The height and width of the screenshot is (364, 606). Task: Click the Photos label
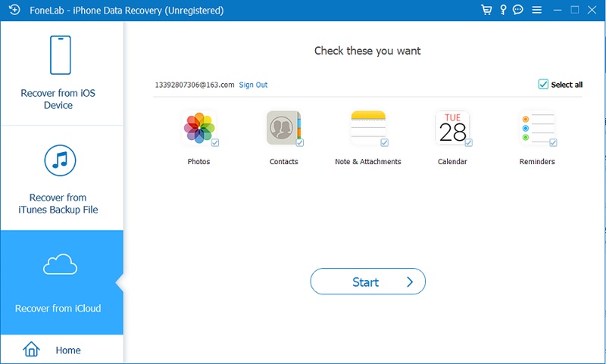point(198,162)
